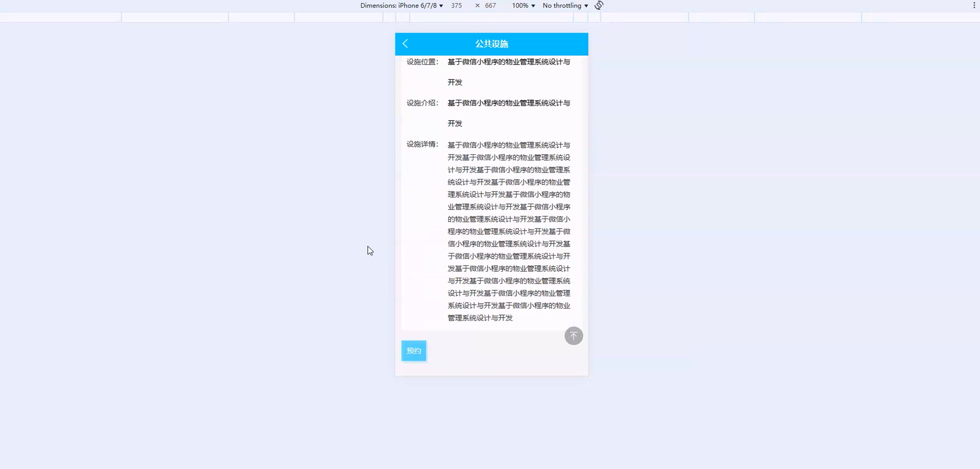This screenshot has height=469, width=980.
Task: Select the outermost 4K width preset segment
Action: (x=60, y=17)
